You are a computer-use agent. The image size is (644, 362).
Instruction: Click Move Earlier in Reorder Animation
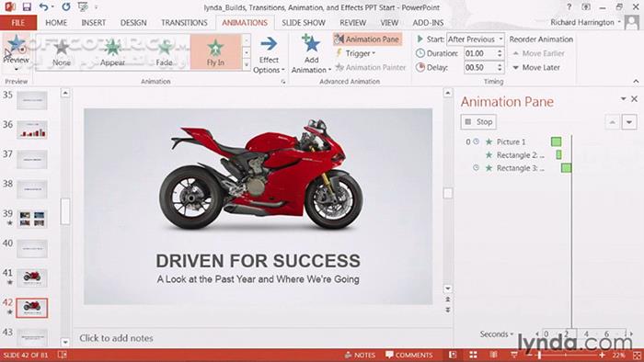(539, 53)
